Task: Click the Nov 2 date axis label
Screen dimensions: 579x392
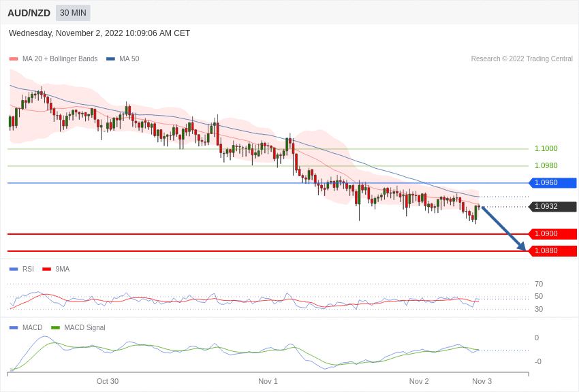Action: [x=419, y=381]
